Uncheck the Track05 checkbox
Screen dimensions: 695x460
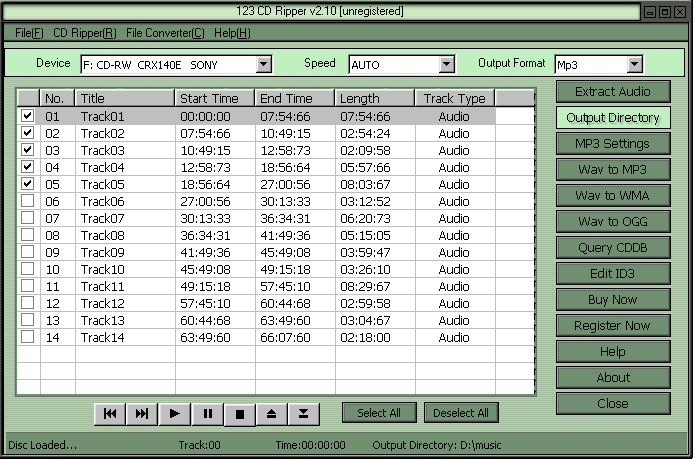(27, 184)
